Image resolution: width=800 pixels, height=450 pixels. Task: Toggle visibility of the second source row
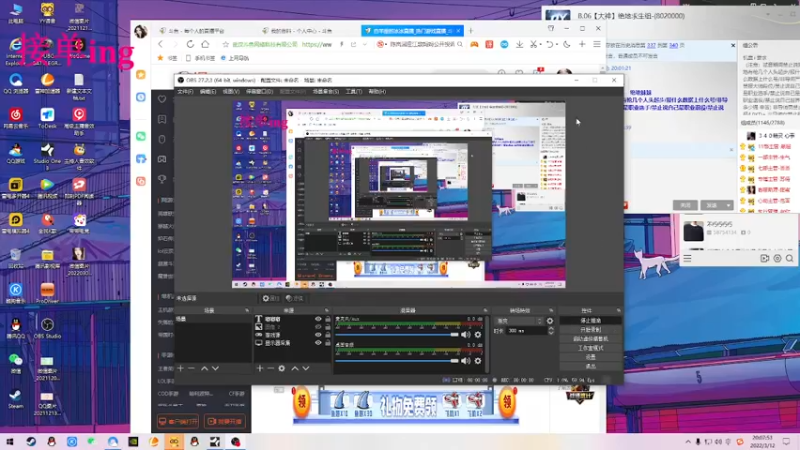pyautogui.click(x=318, y=327)
